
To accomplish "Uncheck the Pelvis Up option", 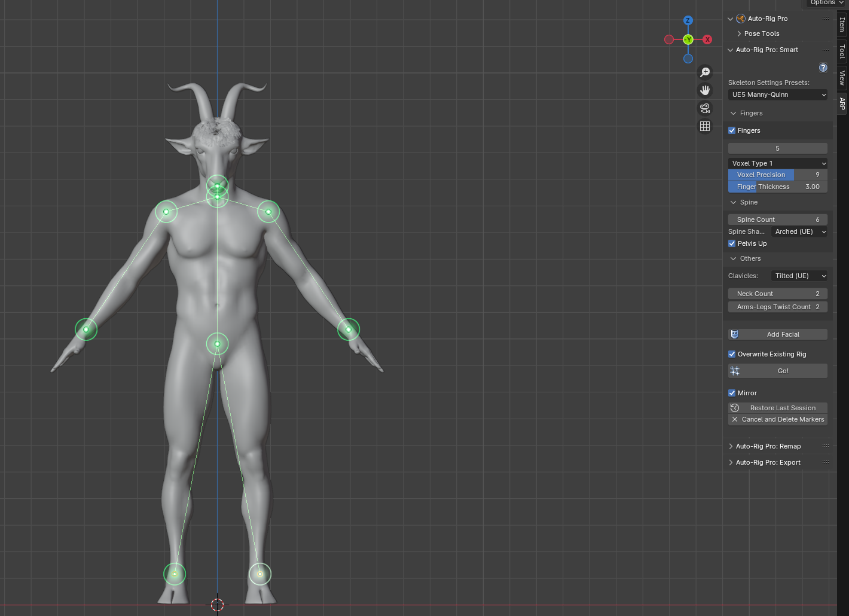I will tap(732, 243).
